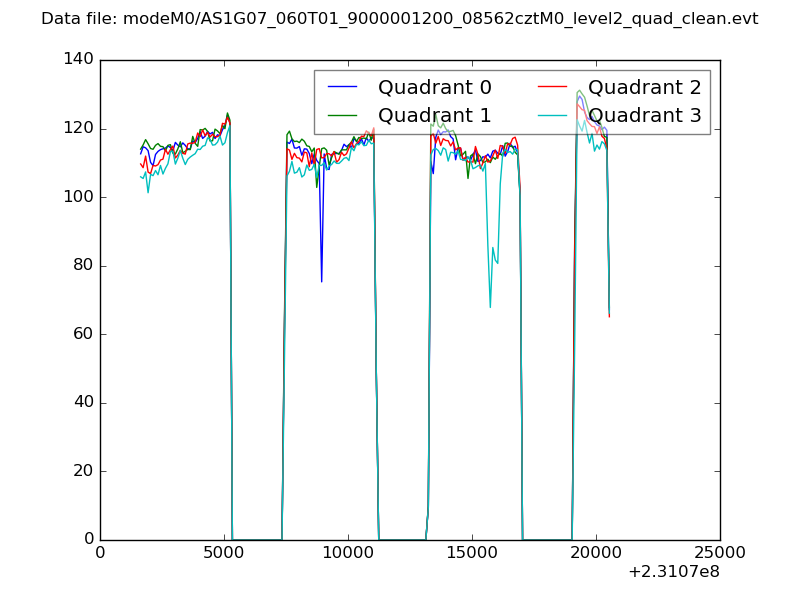Click the 100 tick on y-axis
This screenshot has width=800, height=600.
(82, 197)
